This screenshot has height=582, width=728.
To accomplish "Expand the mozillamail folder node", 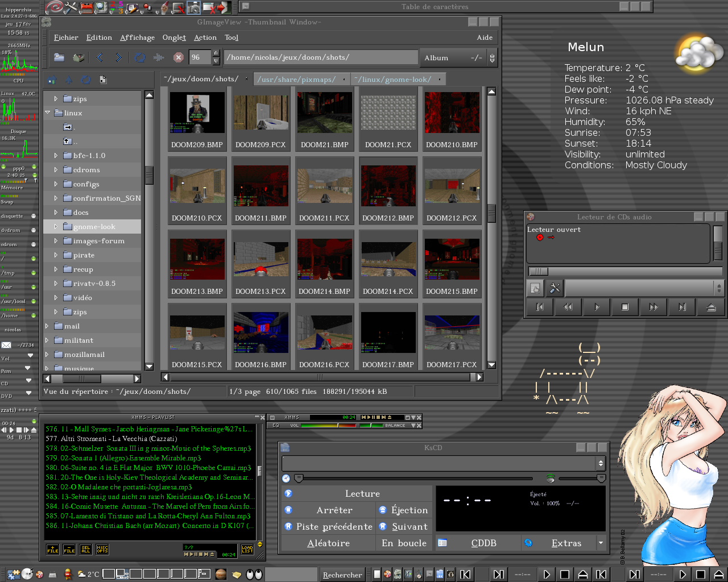I will point(47,355).
